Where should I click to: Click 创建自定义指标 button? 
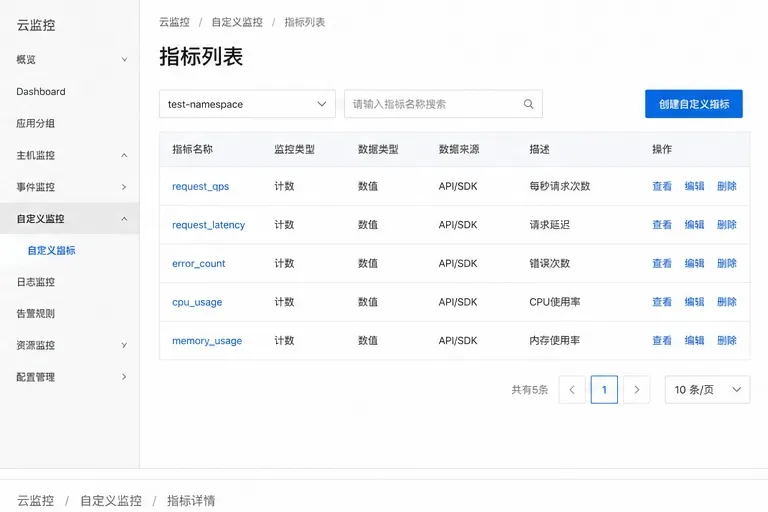point(694,104)
